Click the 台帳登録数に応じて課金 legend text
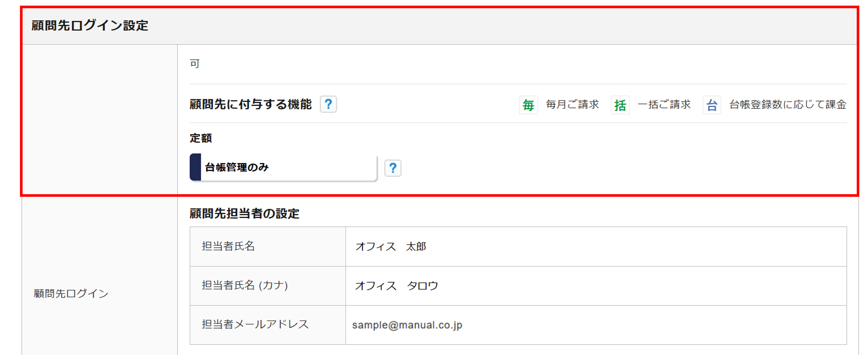868x355 pixels. (x=788, y=104)
